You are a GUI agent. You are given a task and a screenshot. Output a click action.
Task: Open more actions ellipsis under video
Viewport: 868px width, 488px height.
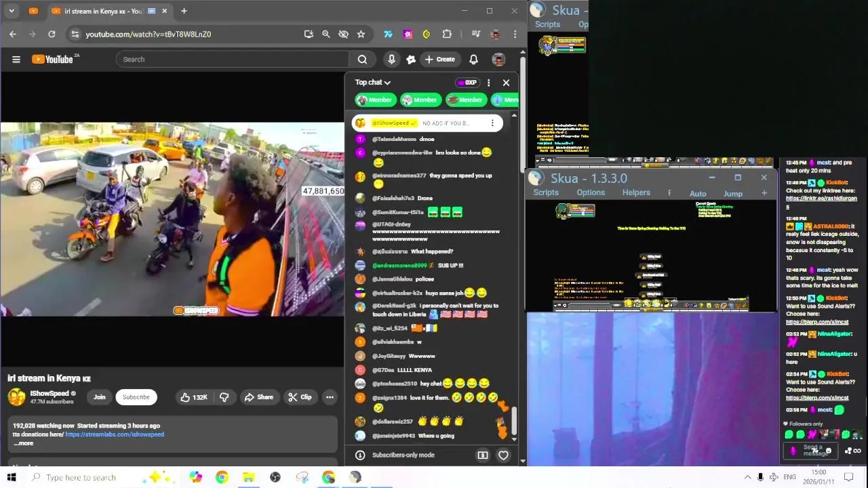point(330,397)
